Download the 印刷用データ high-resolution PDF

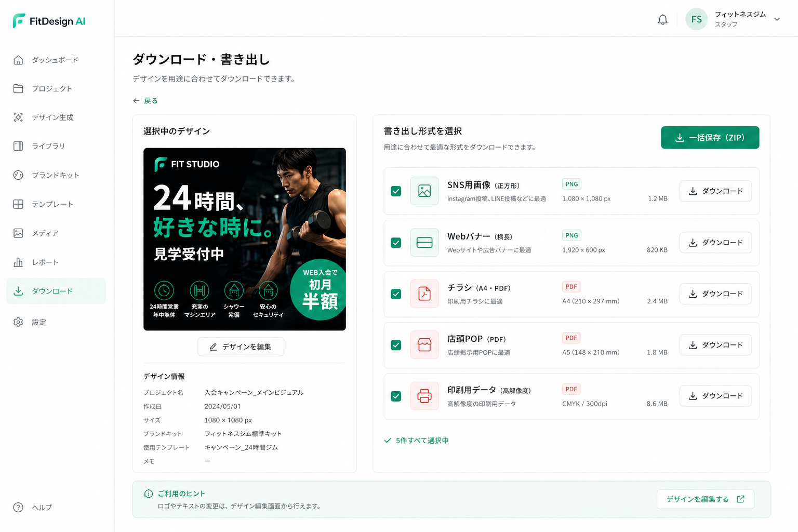click(x=715, y=396)
